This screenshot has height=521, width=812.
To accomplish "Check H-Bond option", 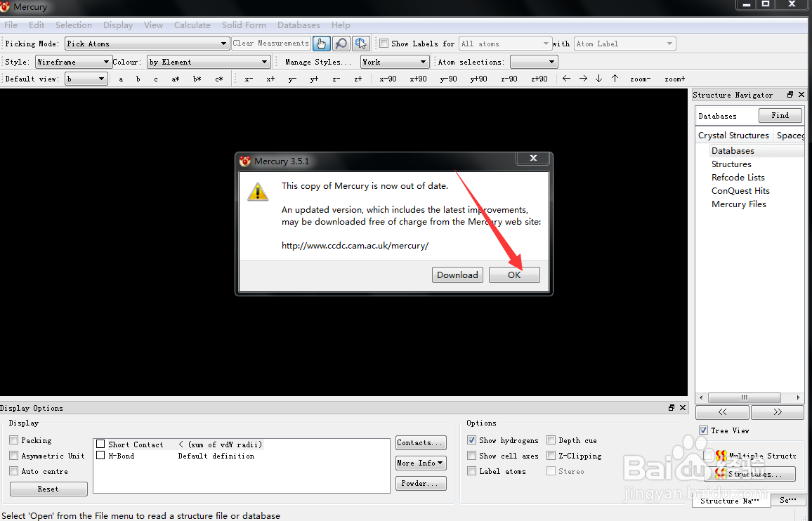I will point(100,456).
